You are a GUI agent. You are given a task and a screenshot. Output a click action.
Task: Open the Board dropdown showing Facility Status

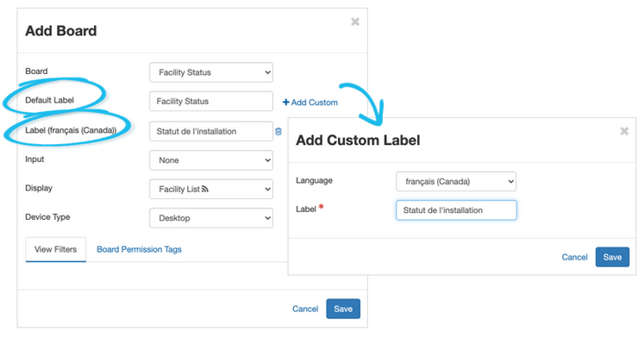point(211,72)
